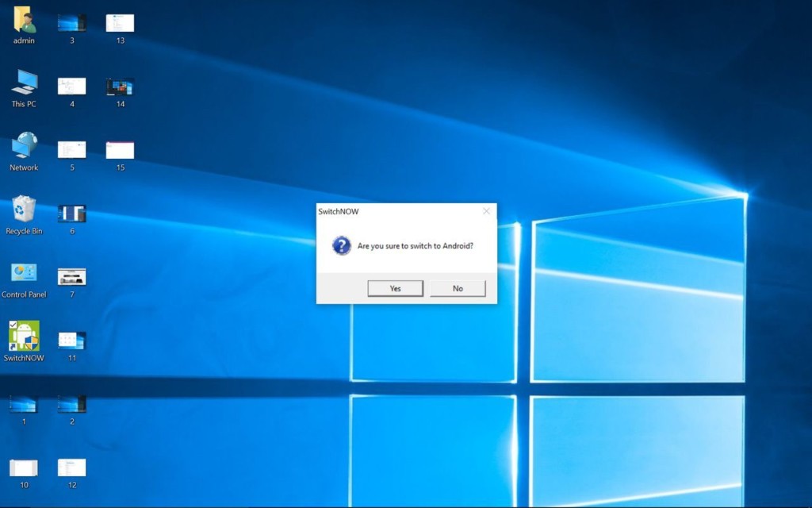The width and height of the screenshot is (812, 508).
Task: Select the This PC desktop icon
Action: (24, 83)
